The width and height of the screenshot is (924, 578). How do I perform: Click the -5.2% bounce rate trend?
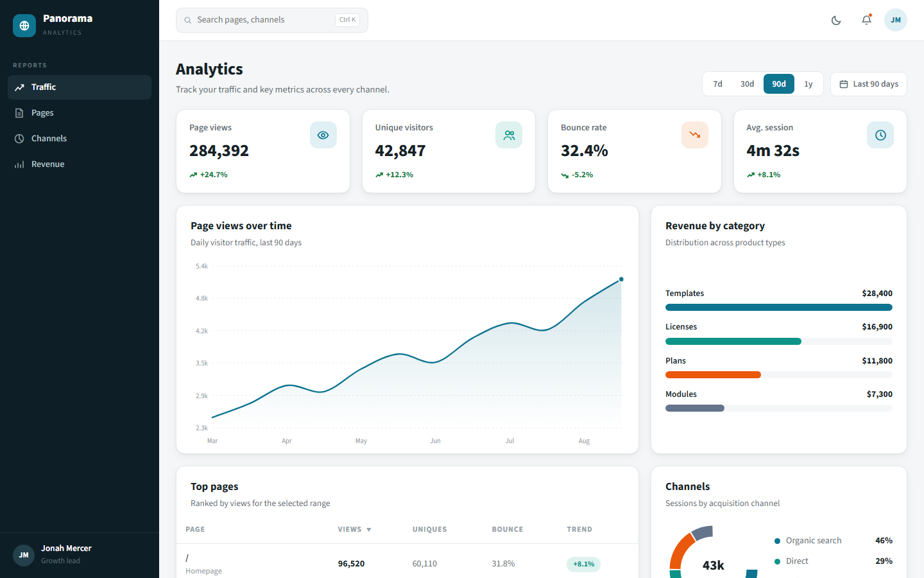tap(577, 175)
